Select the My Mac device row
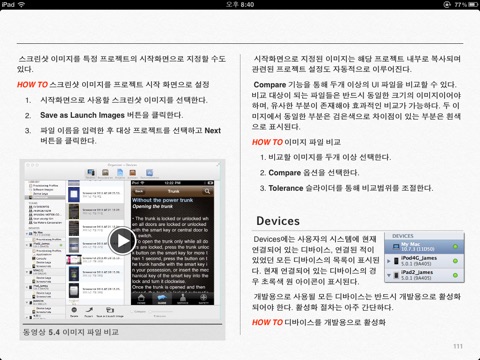Image resolution: width=480 pixels, height=360 pixels. 424,247
